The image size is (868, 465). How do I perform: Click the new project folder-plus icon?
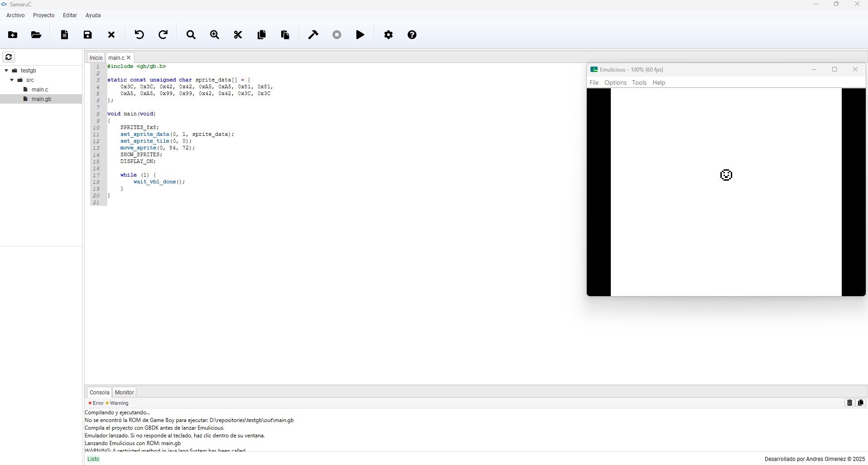click(x=13, y=35)
